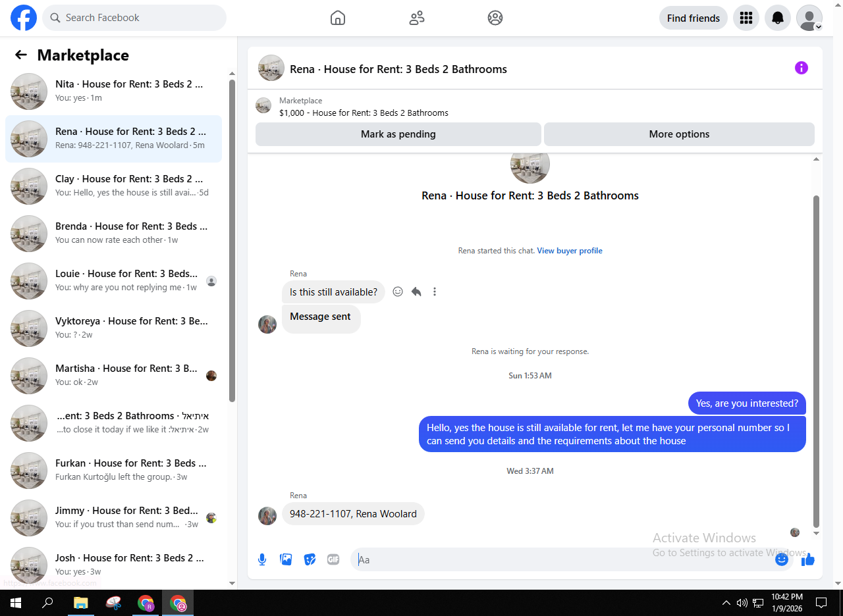This screenshot has width=843, height=616.
Task: Open the notifications bell
Action: click(778, 18)
